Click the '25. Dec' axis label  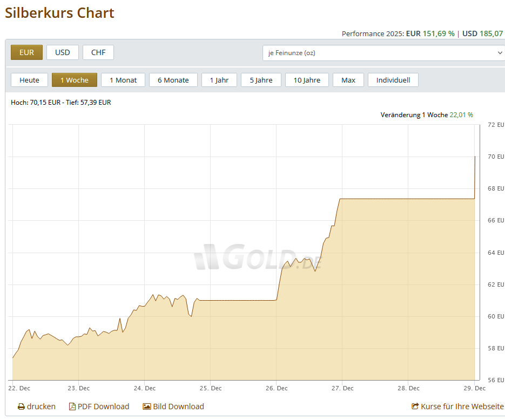tap(211, 388)
